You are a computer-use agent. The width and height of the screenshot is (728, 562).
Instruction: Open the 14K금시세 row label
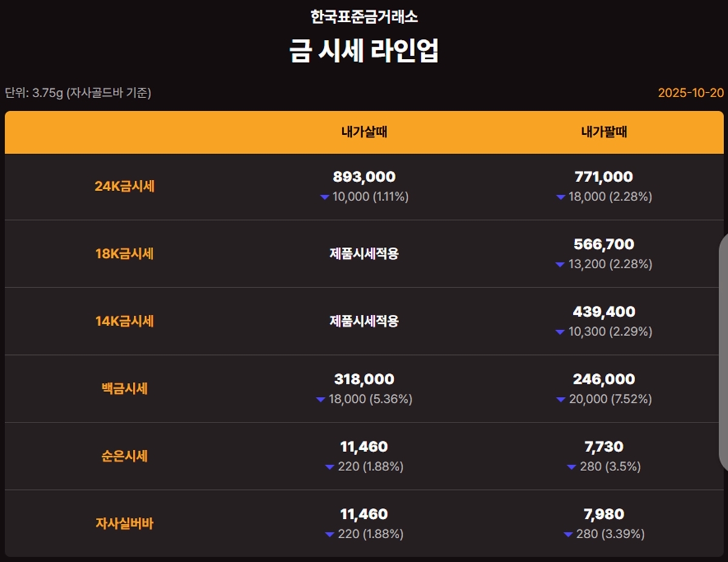coord(124,321)
